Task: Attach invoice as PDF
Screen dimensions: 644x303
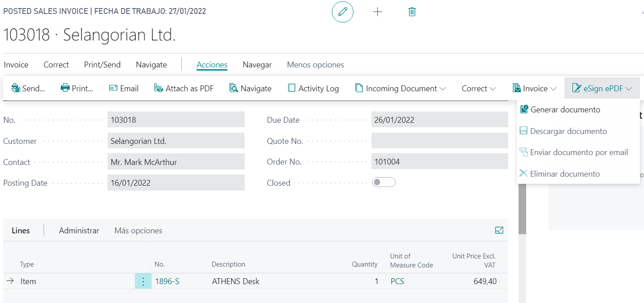Action: [183, 89]
